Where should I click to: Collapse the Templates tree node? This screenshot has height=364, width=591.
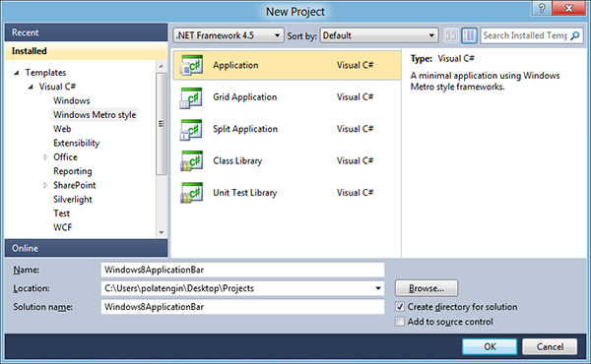tap(17, 73)
